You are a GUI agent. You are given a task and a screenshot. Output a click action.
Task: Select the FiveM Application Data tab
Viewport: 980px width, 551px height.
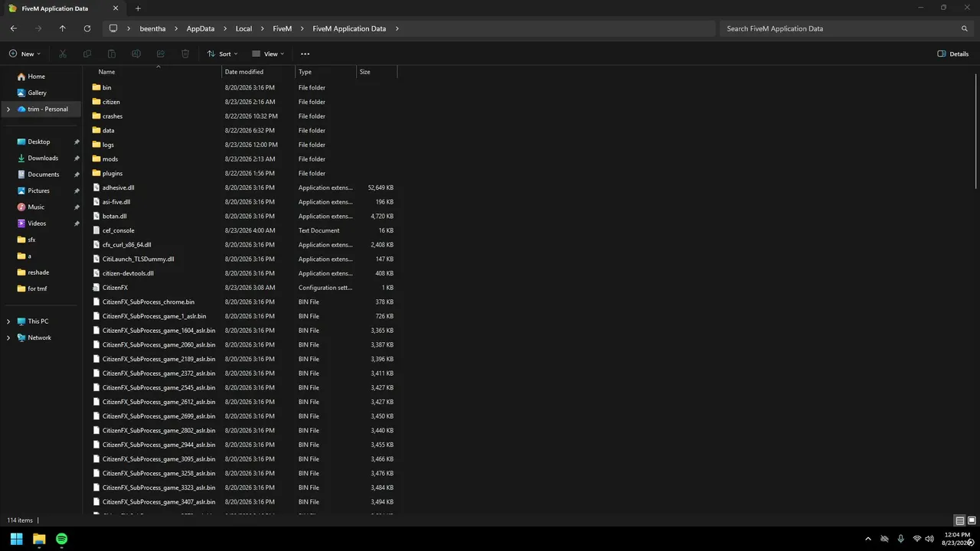tap(64, 8)
